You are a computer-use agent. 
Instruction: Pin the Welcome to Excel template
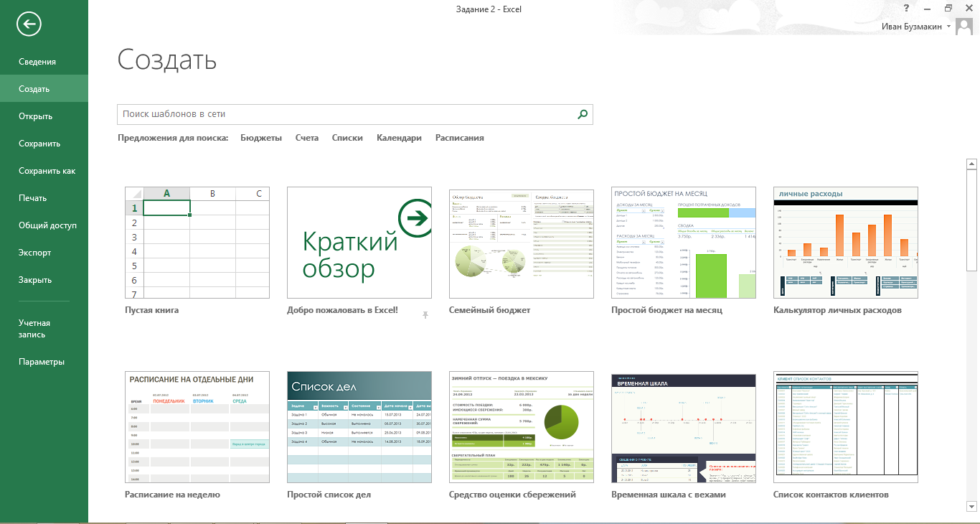point(425,315)
